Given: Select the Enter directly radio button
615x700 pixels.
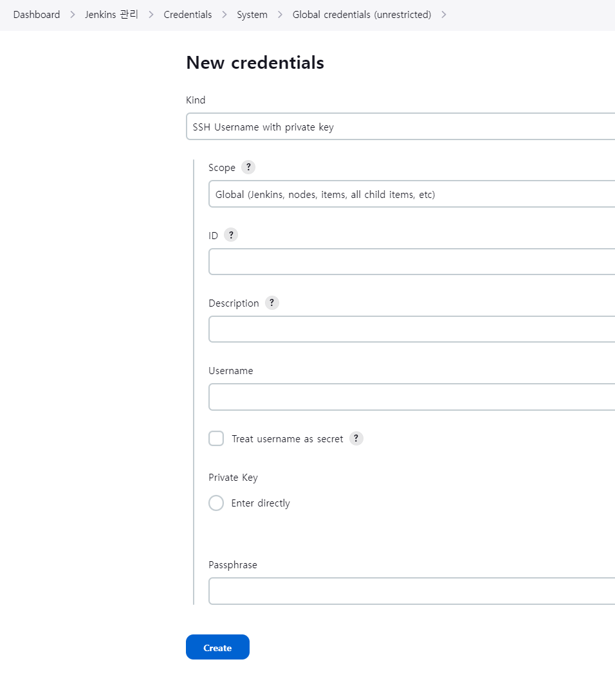Looking at the screenshot, I should click(216, 503).
